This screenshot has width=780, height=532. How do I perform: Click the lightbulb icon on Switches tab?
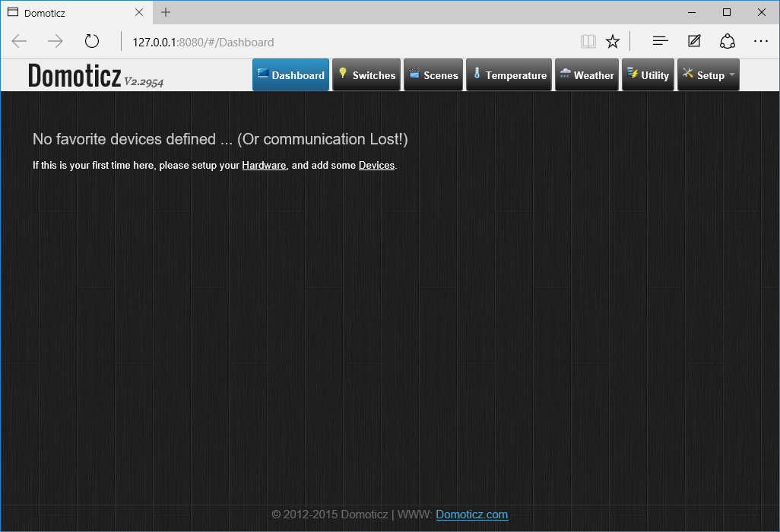pos(344,74)
